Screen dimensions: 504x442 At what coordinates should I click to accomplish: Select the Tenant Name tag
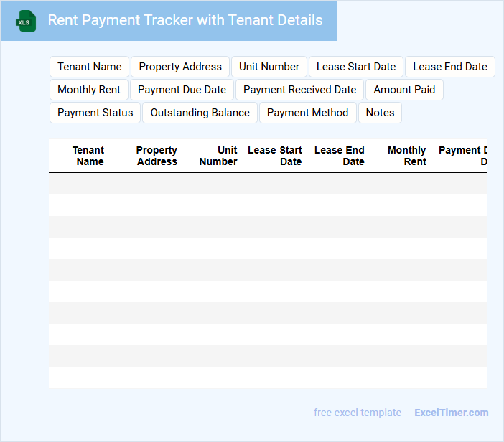pos(89,67)
